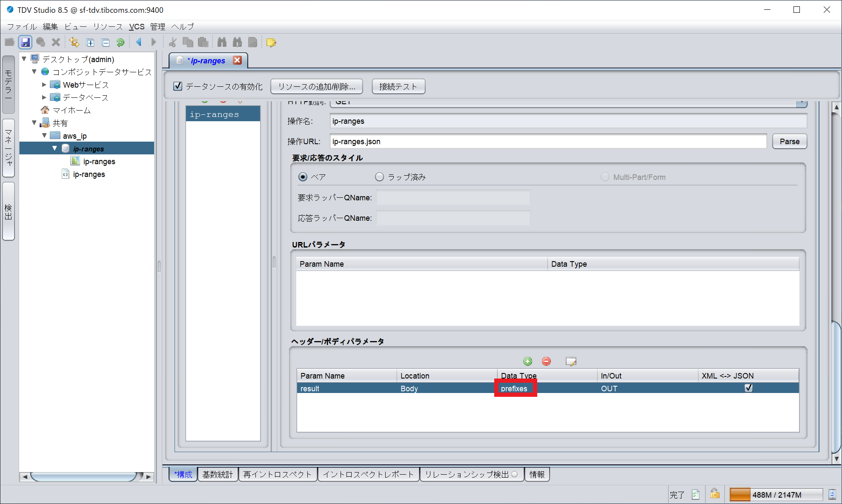Click green plus icon above parameter table
This screenshot has width=842, height=504.
(528, 361)
